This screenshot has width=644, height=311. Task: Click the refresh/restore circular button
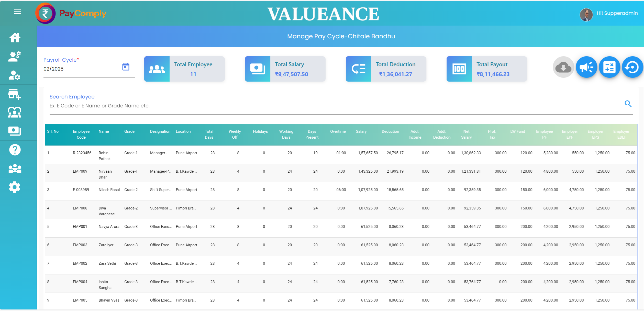632,67
